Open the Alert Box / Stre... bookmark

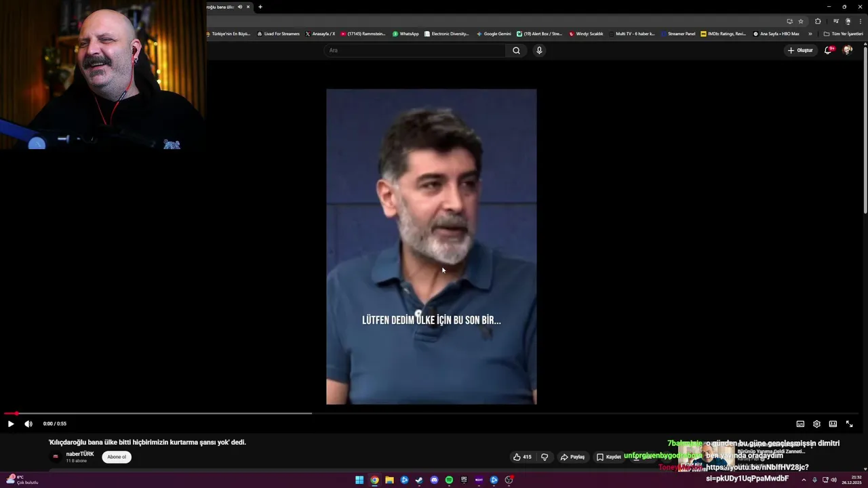coord(540,34)
